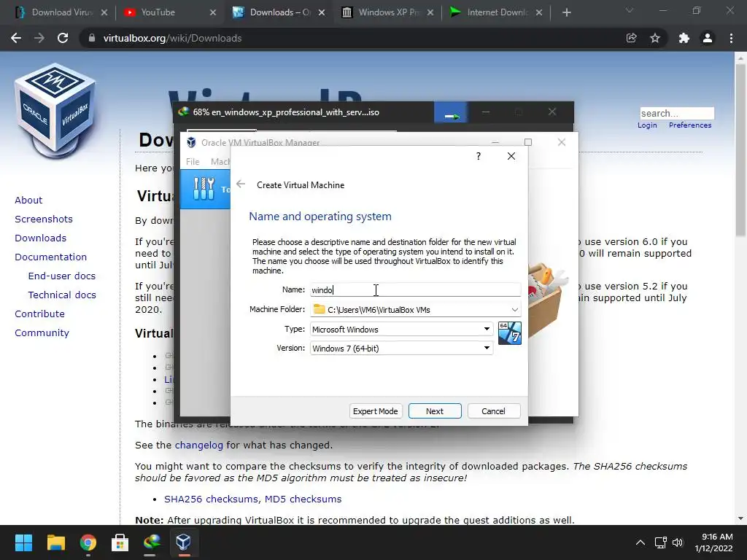This screenshot has height=560, width=747.
Task: Click the page vertical scrollbar thumb
Action: pos(740,149)
